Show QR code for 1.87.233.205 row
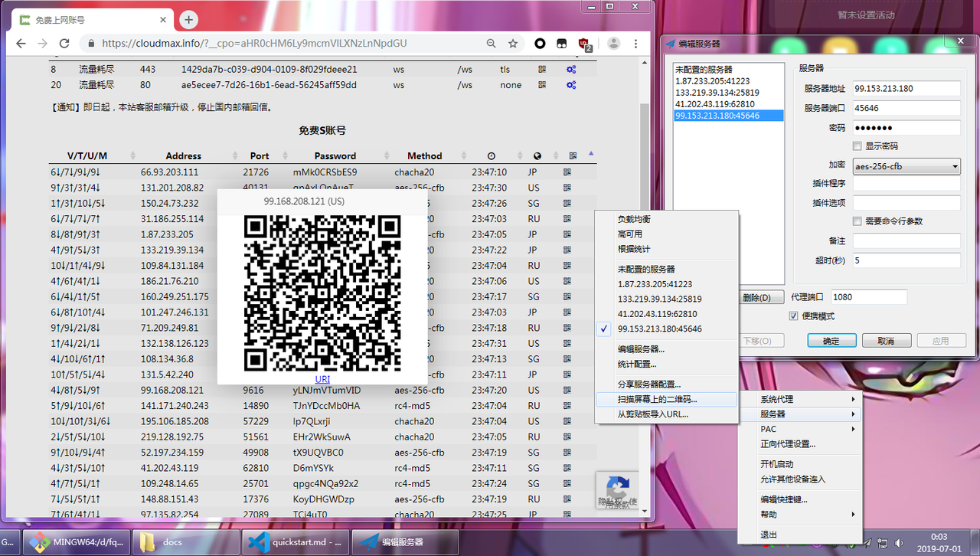The height and width of the screenshot is (556, 980). pyautogui.click(x=567, y=234)
